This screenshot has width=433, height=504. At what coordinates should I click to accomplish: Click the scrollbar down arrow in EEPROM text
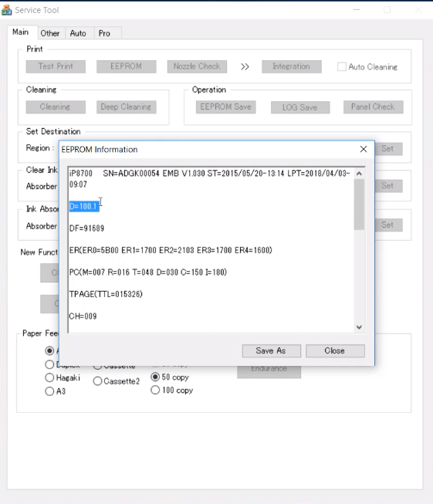pos(359,327)
